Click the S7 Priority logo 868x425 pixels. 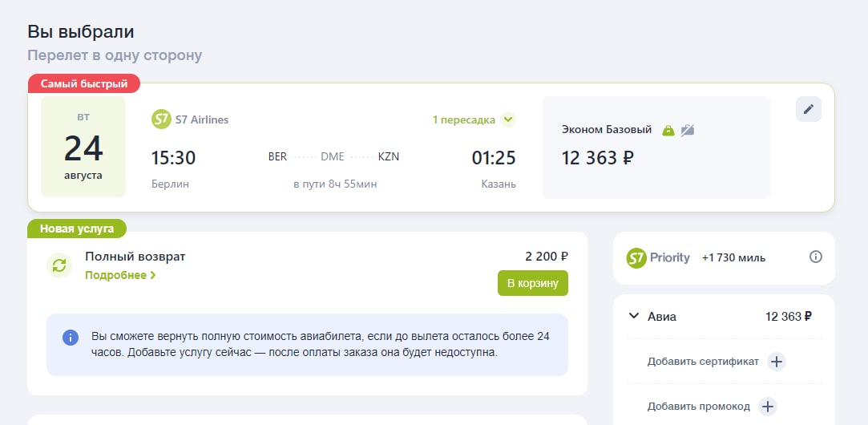(x=658, y=258)
